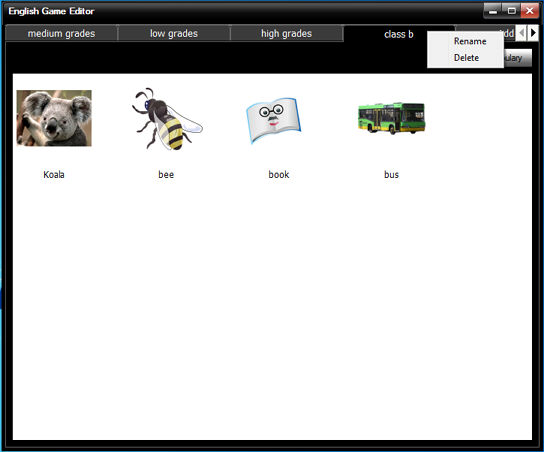544x452 pixels.
Task: Click the Koala word label
Action: pyautogui.click(x=54, y=174)
